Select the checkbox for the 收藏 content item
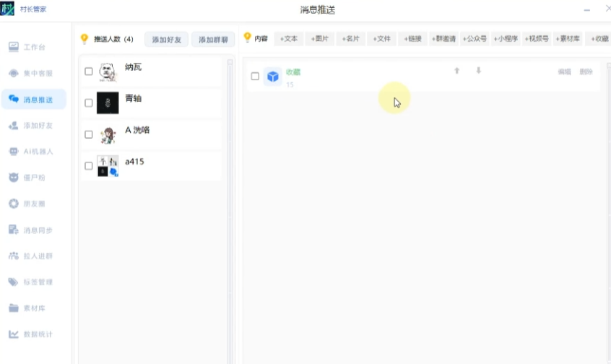Viewport: 611px width, 364px height. pos(255,76)
